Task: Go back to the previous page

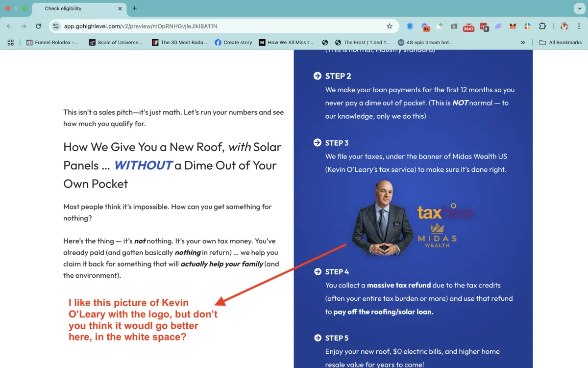Action: tap(9, 26)
